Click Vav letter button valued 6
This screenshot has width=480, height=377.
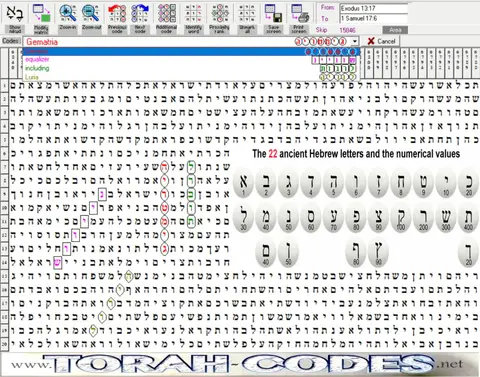click(x=356, y=183)
